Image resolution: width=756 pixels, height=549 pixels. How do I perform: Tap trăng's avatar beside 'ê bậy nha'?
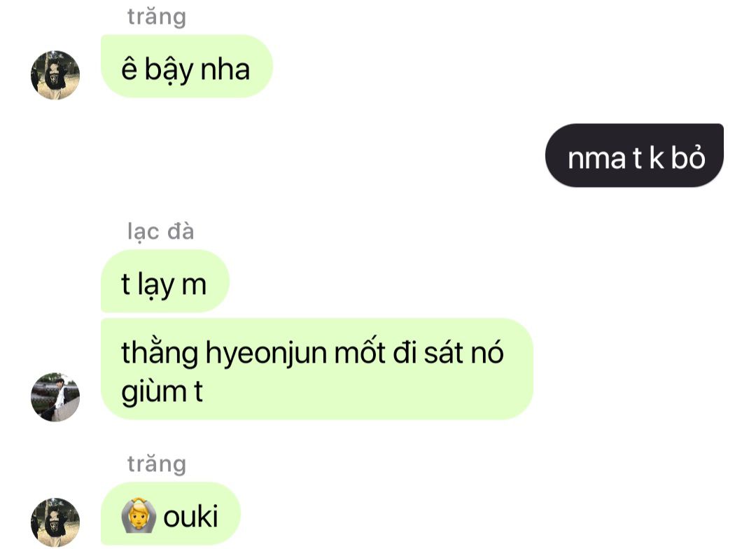click(55, 75)
